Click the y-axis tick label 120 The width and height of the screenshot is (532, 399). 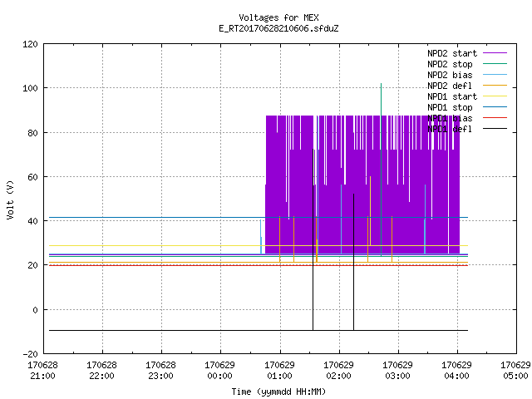(30, 44)
